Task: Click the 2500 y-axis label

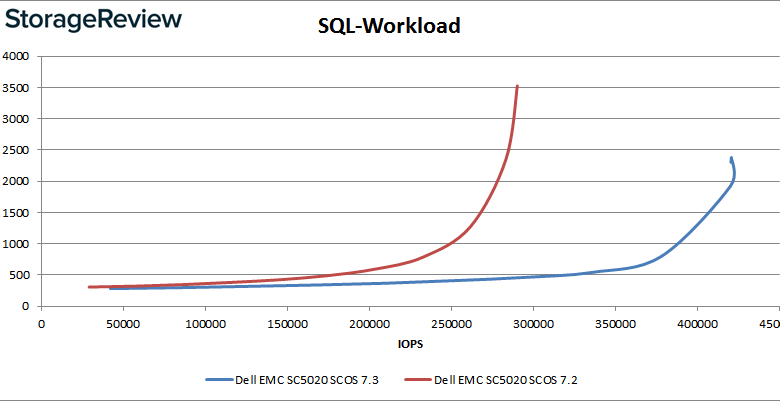Action: click(x=17, y=150)
